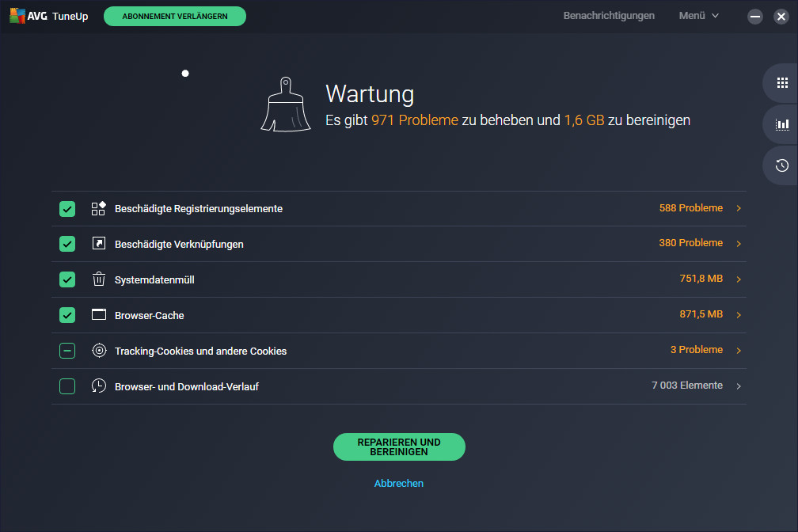Click the AVG TuneUp logo icon
This screenshot has height=532, width=798.
pyautogui.click(x=17, y=16)
